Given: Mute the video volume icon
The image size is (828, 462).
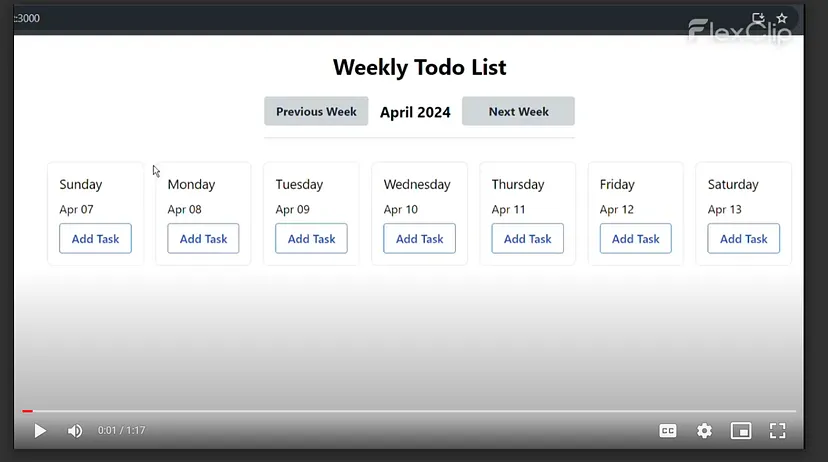Looking at the screenshot, I should pos(75,431).
